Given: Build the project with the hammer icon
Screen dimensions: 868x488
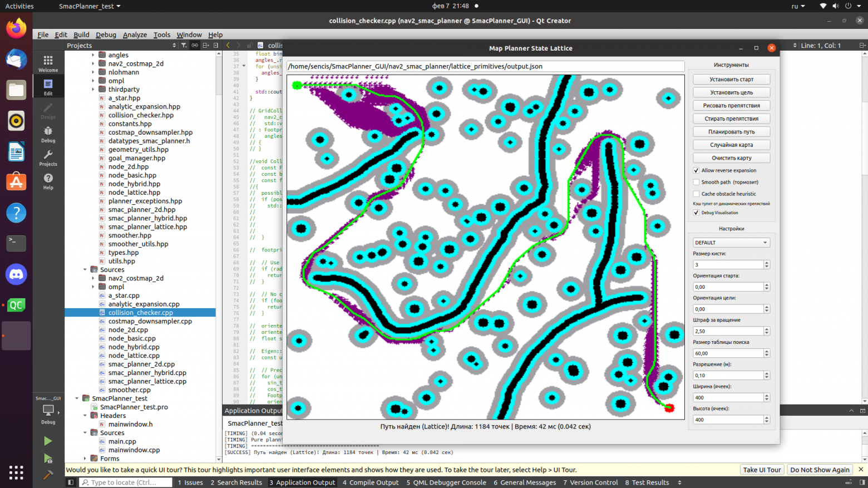Looking at the screenshot, I should (48, 475).
